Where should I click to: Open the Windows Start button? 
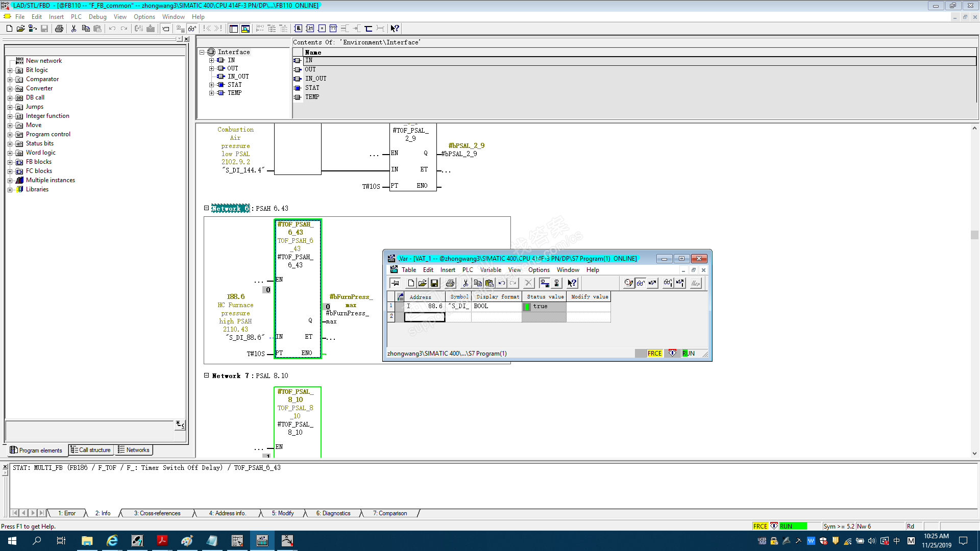12,541
